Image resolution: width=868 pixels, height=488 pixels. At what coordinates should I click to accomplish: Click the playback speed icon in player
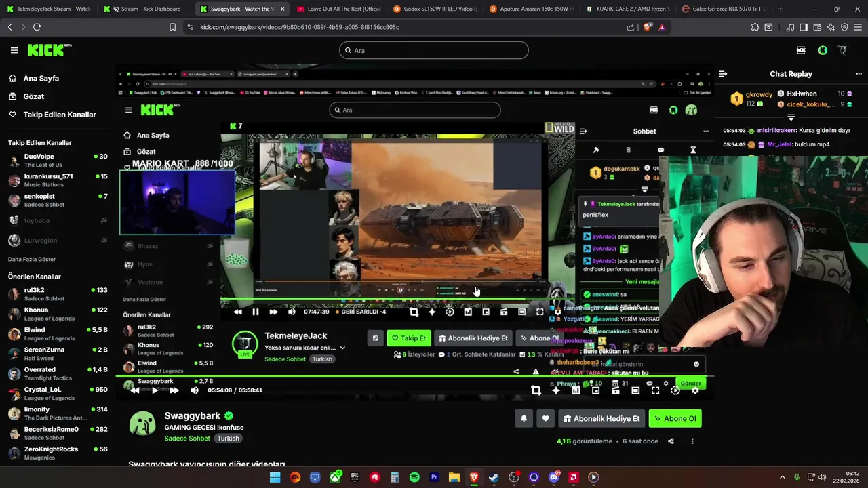point(675,390)
